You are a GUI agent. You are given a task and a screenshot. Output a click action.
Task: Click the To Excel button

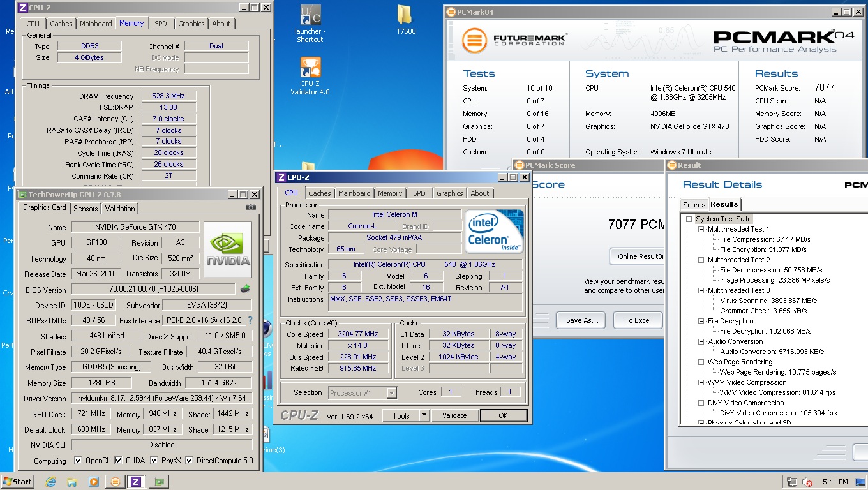(638, 320)
